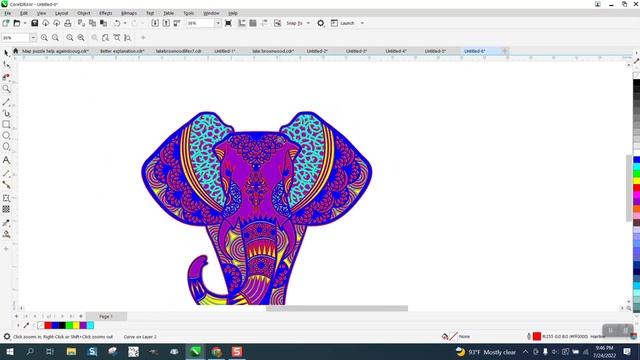Viewport: 640px width, 360px height.
Task: Select the Artistic Media tool
Action: pos(6,113)
